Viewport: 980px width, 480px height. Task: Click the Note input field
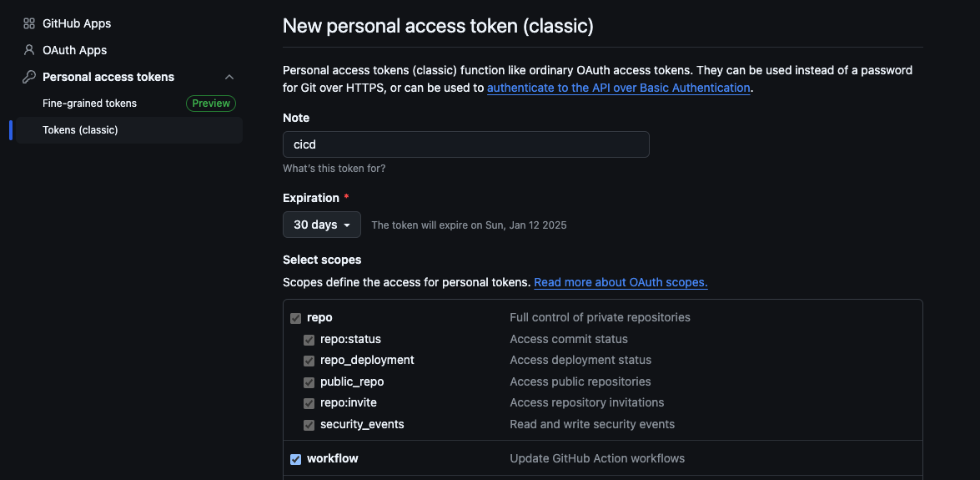(465, 144)
